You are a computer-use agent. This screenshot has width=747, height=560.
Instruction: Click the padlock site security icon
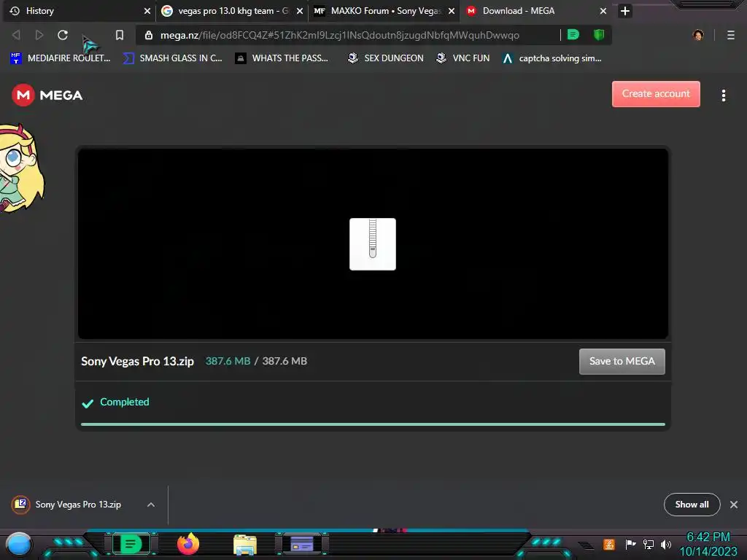pos(149,35)
